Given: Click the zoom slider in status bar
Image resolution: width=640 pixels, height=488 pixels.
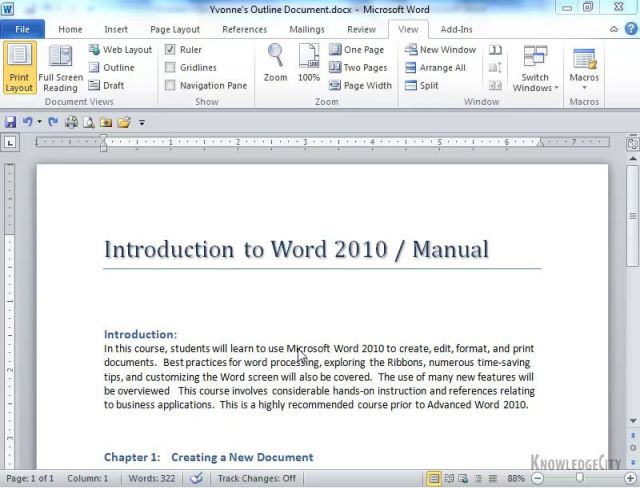Looking at the screenshot, I should click(580, 478).
